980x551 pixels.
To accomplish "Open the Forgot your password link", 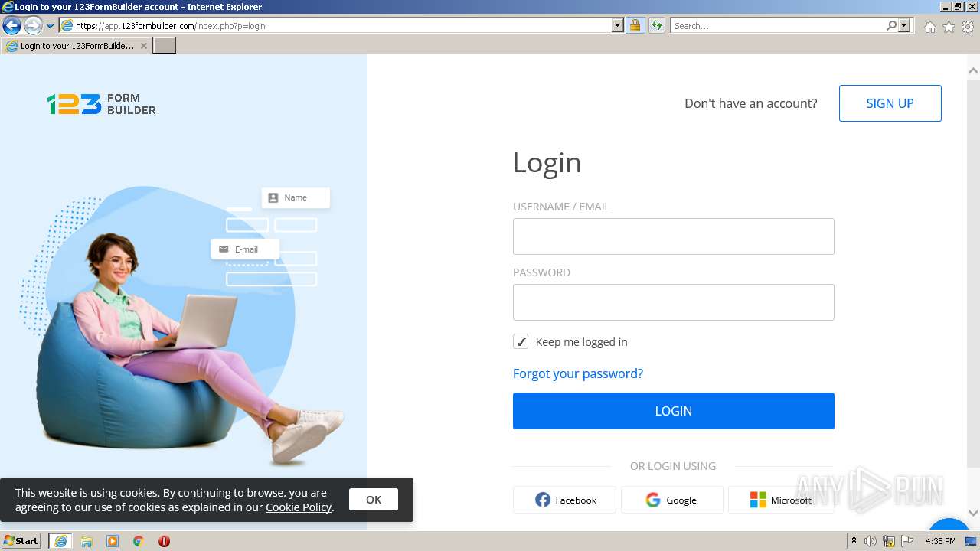I will [x=578, y=373].
